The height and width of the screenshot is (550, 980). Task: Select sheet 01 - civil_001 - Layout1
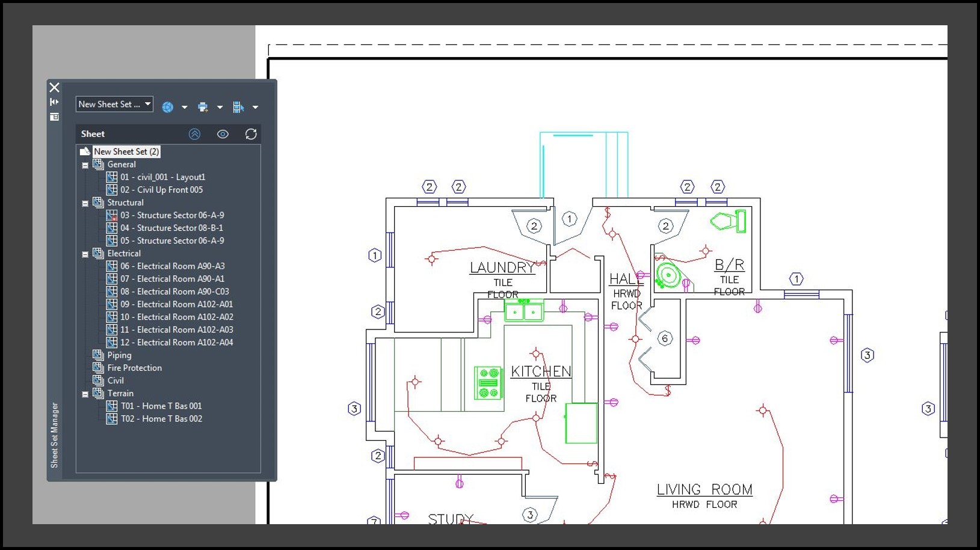(x=162, y=177)
